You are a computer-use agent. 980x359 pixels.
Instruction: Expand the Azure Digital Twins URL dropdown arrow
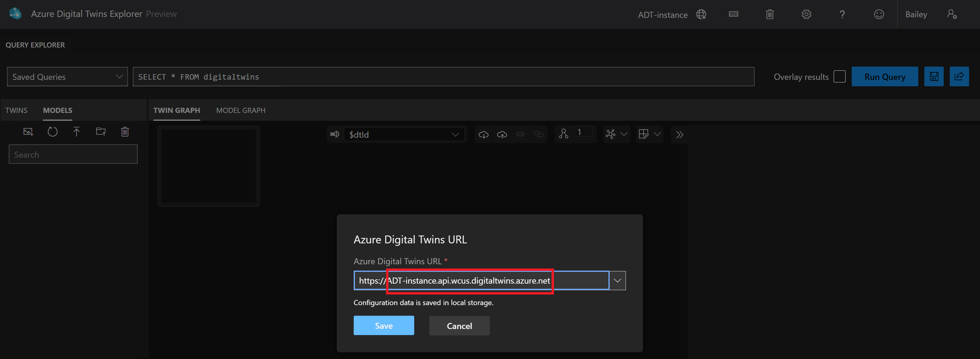tap(617, 281)
